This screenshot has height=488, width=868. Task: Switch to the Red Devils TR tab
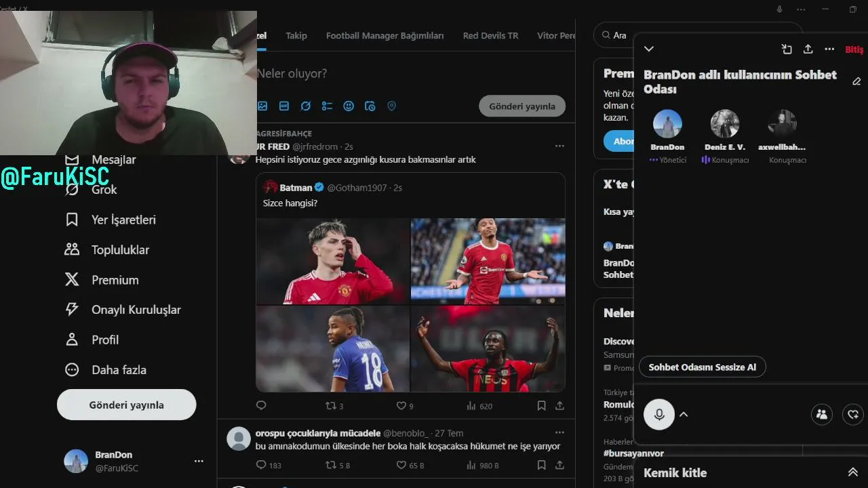(x=490, y=35)
